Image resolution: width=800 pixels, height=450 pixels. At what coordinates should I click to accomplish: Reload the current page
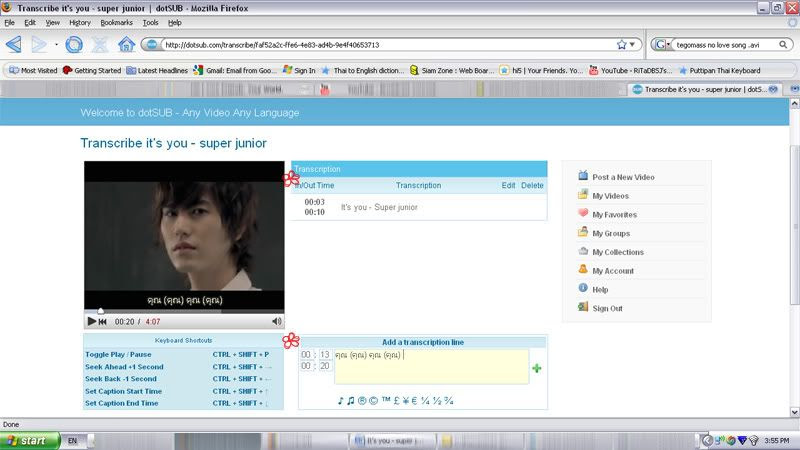74,44
